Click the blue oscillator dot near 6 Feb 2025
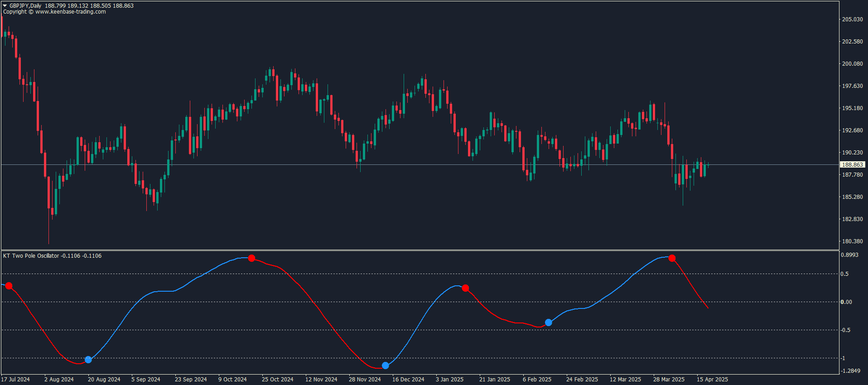Image resolution: width=868 pixels, height=385 pixels. coord(549,322)
